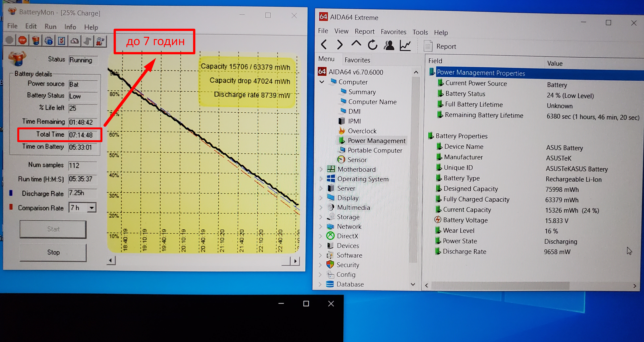
Task: Click the red STOP sign toolbar icon
Action: (22, 40)
